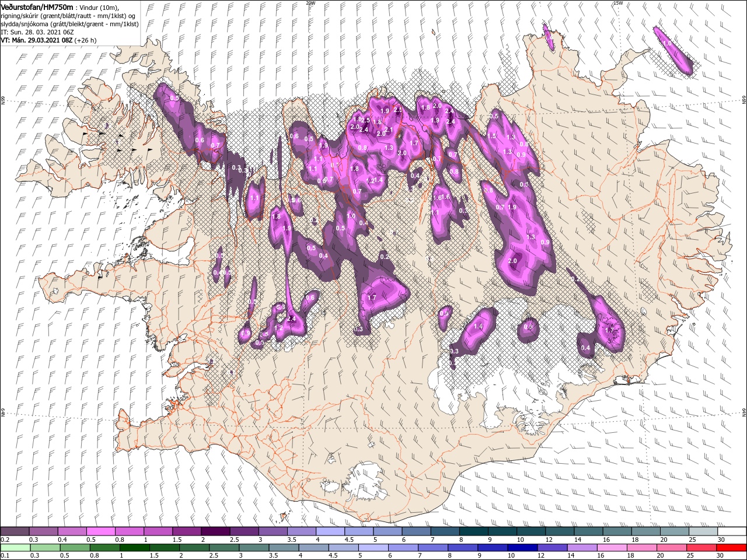Select the 4 grey-blue swatch, lower rain scale
747x560 pixels.
(x=313, y=548)
